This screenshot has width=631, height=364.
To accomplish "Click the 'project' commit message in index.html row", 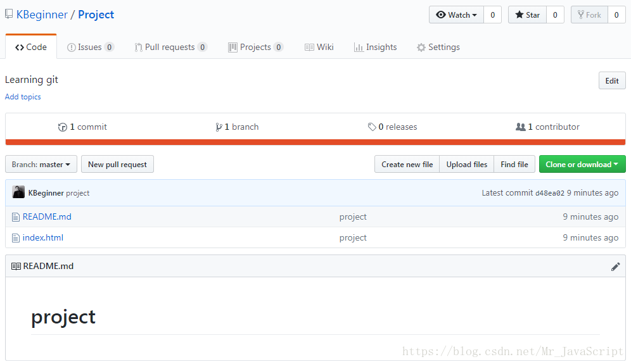I will 353,237.
